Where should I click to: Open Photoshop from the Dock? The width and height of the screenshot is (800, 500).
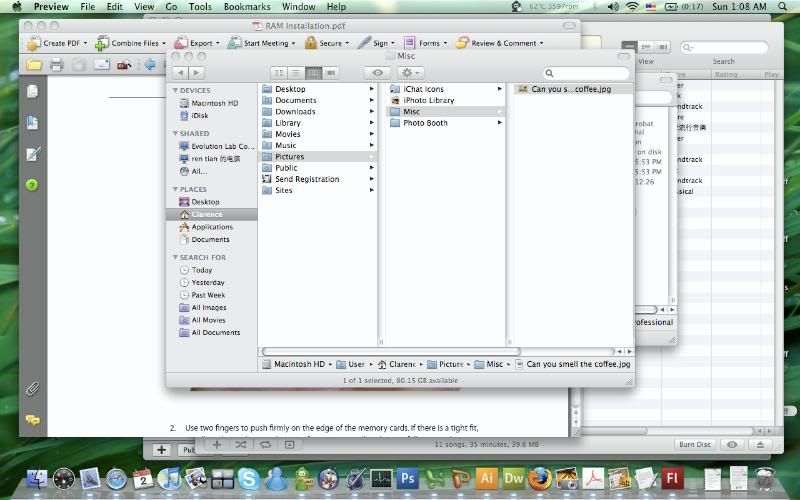pos(407,479)
